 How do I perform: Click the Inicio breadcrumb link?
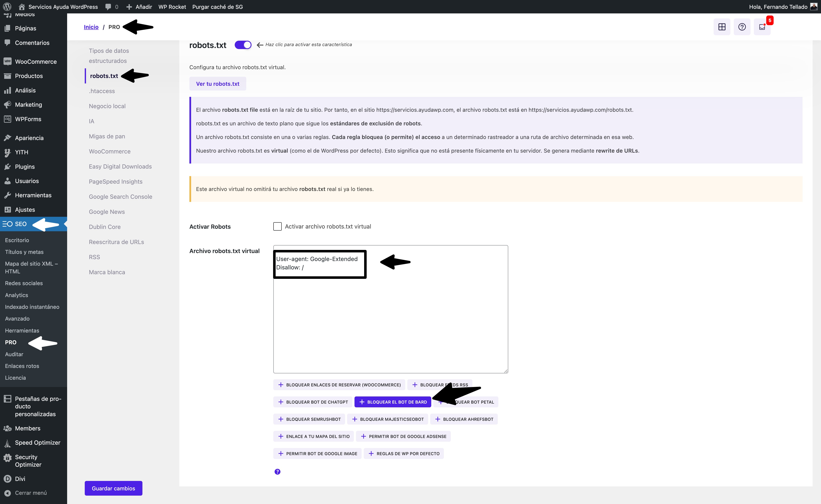91,27
